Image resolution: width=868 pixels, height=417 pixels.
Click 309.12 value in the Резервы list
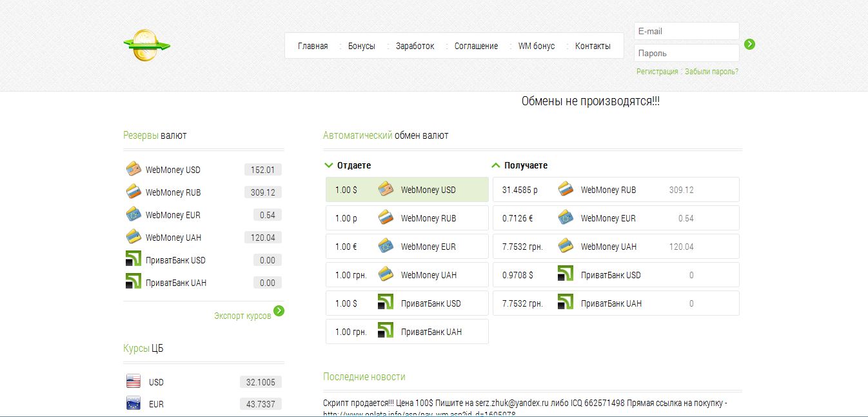click(x=263, y=192)
